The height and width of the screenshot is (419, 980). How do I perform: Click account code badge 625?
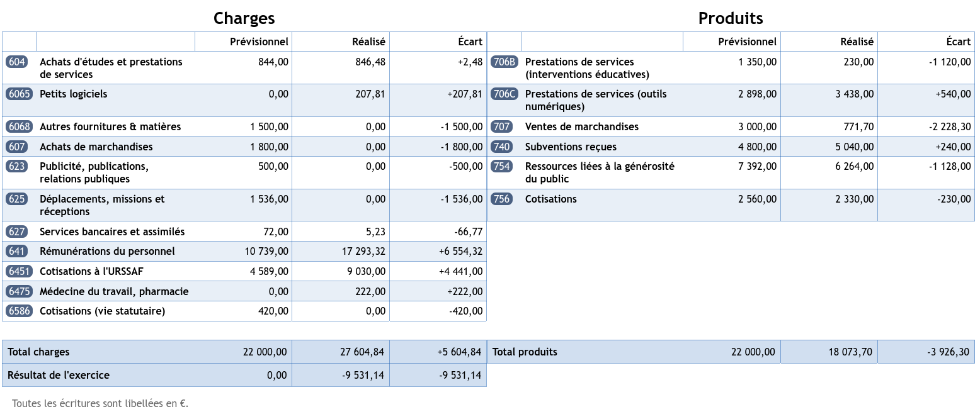tap(16, 199)
